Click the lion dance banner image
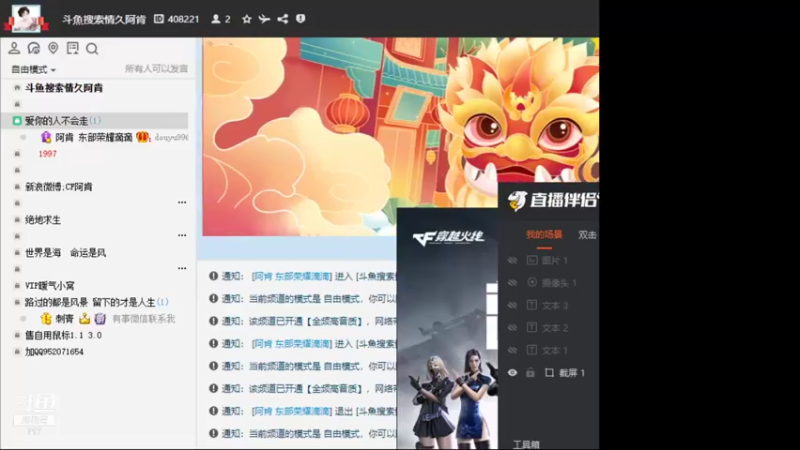Image resolution: width=800 pixels, height=450 pixels. click(x=401, y=136)
